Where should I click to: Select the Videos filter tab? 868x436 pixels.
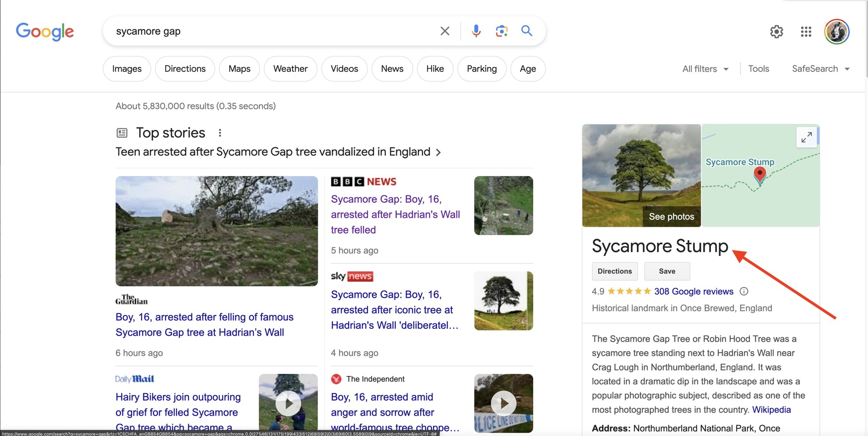click(x=344, y=69)
